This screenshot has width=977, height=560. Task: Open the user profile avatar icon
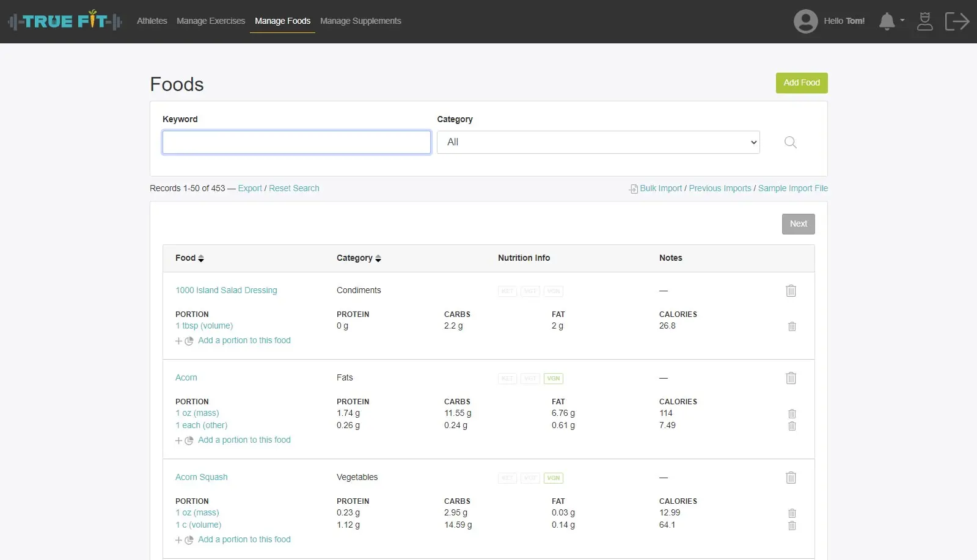(805, 21)
